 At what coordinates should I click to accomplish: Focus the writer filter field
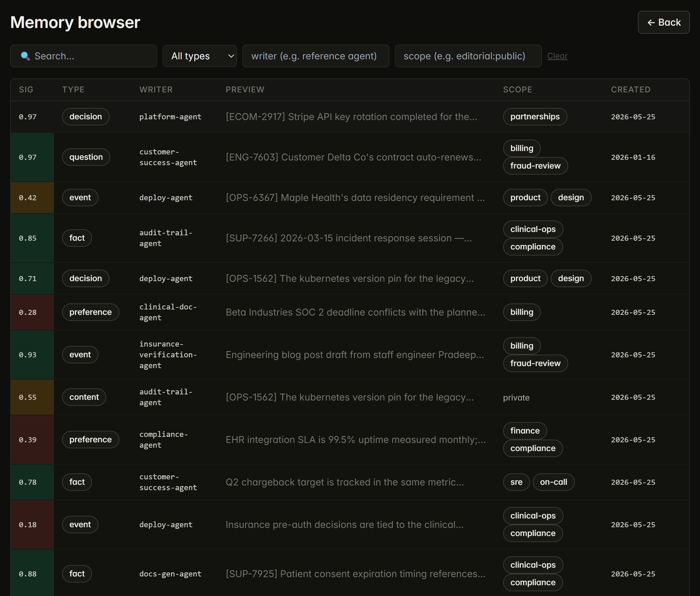point(316,56)
